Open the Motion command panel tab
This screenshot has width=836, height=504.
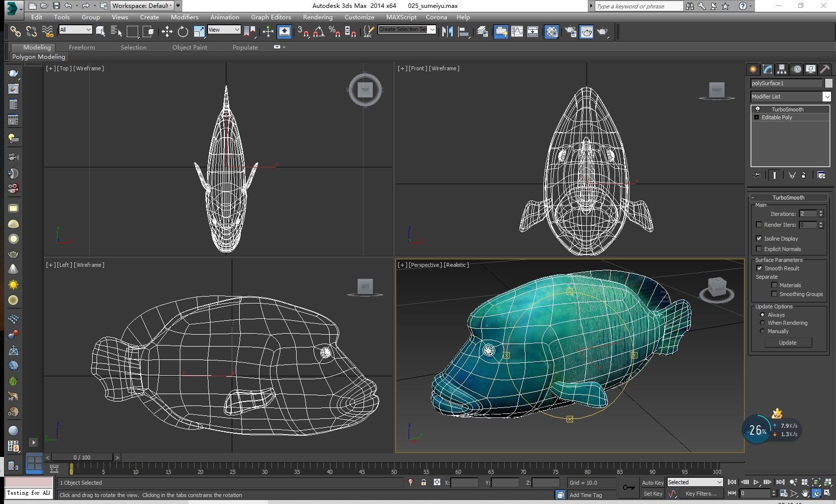796,69
